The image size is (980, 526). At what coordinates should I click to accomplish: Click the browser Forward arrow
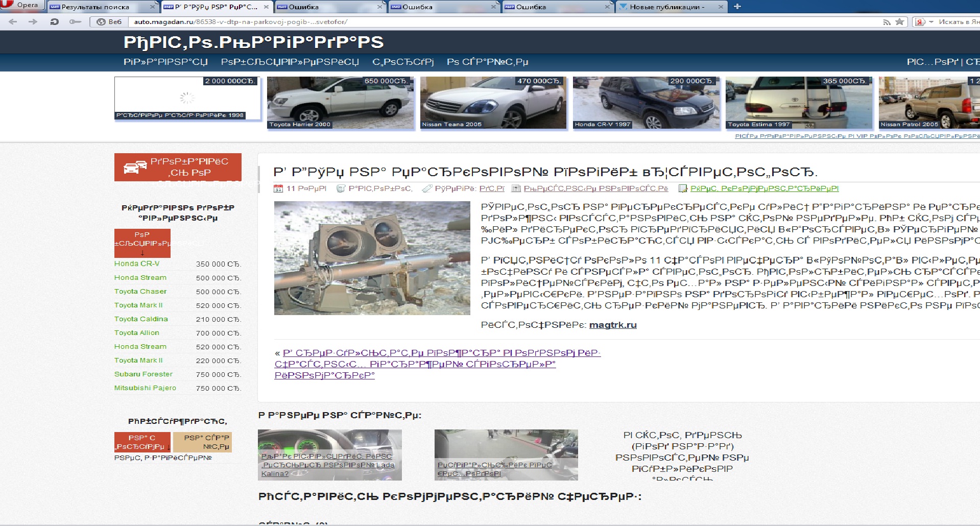33,22
